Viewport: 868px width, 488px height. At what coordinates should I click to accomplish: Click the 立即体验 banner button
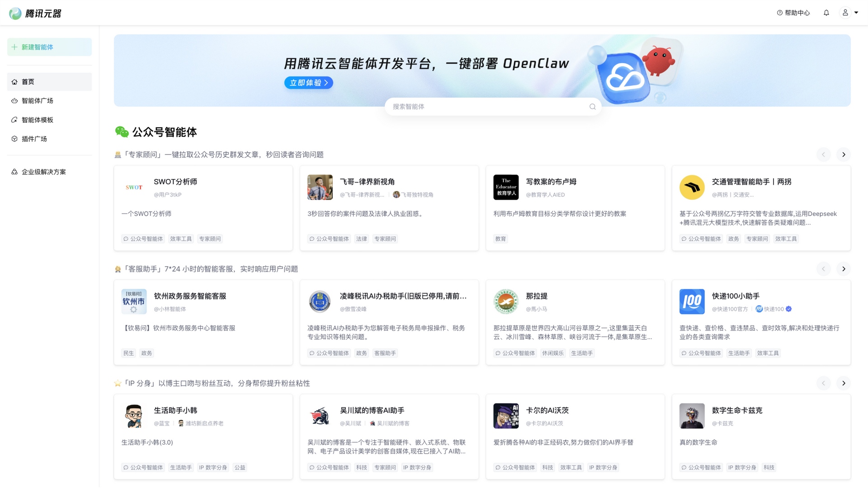308,83
